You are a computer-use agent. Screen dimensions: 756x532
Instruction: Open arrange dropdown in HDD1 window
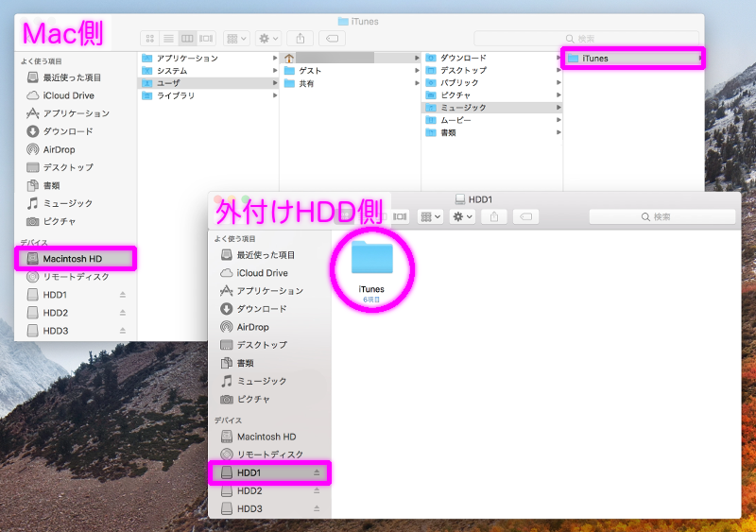point(430,217)
